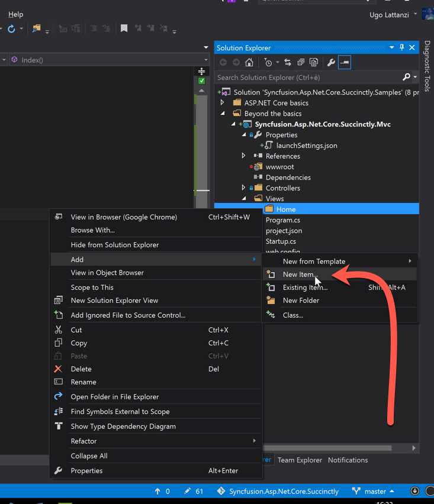Expand the References node

coord(243,156)
